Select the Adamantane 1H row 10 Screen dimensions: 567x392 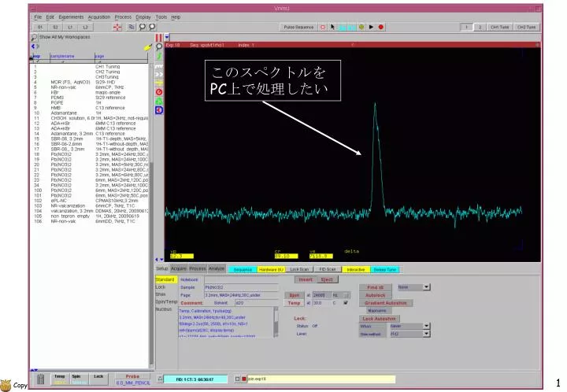click(90, 113)
